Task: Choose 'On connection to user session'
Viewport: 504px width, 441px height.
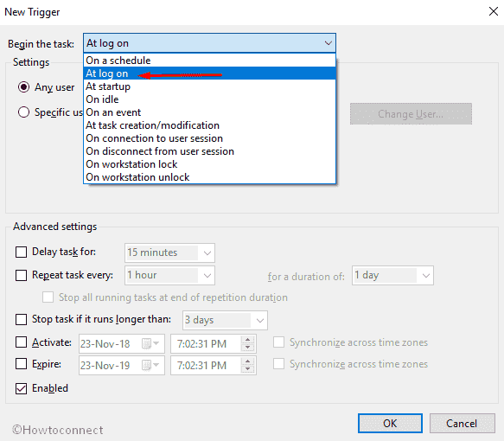Action: pyautogui.click(x=209, y=138)
